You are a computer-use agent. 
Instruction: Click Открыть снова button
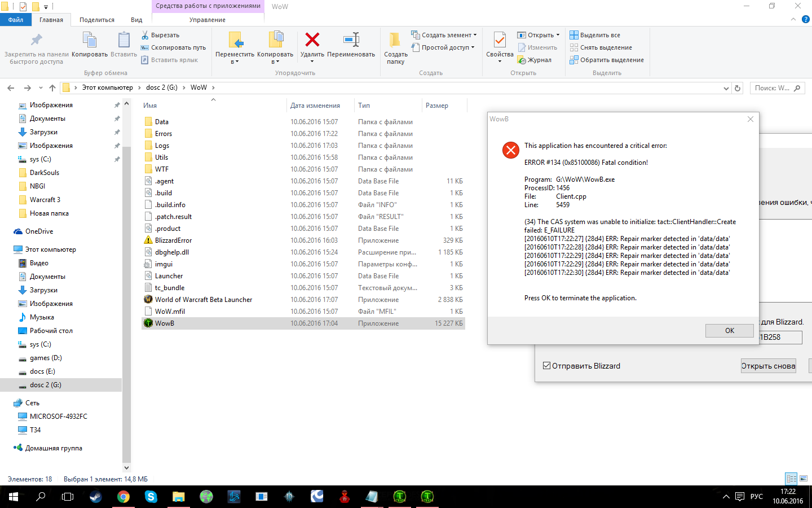[x=769, y=366]
